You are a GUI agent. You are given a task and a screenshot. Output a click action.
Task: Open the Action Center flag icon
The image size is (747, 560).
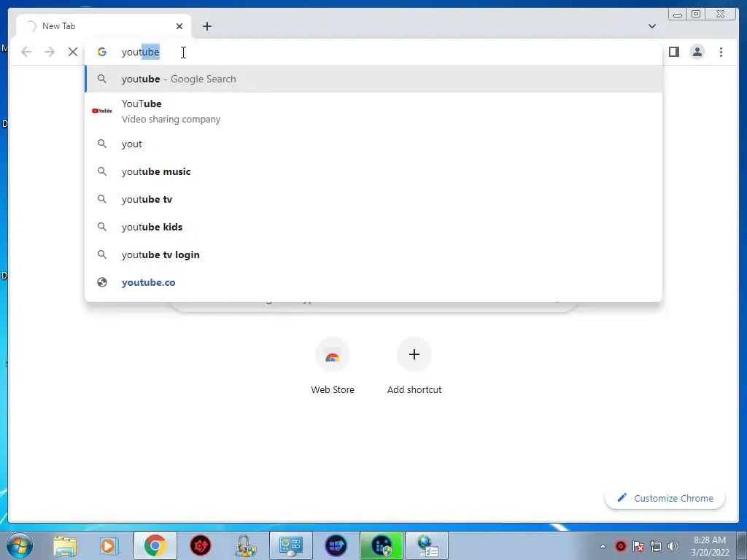pyautogui.click(x=638, y=546)
